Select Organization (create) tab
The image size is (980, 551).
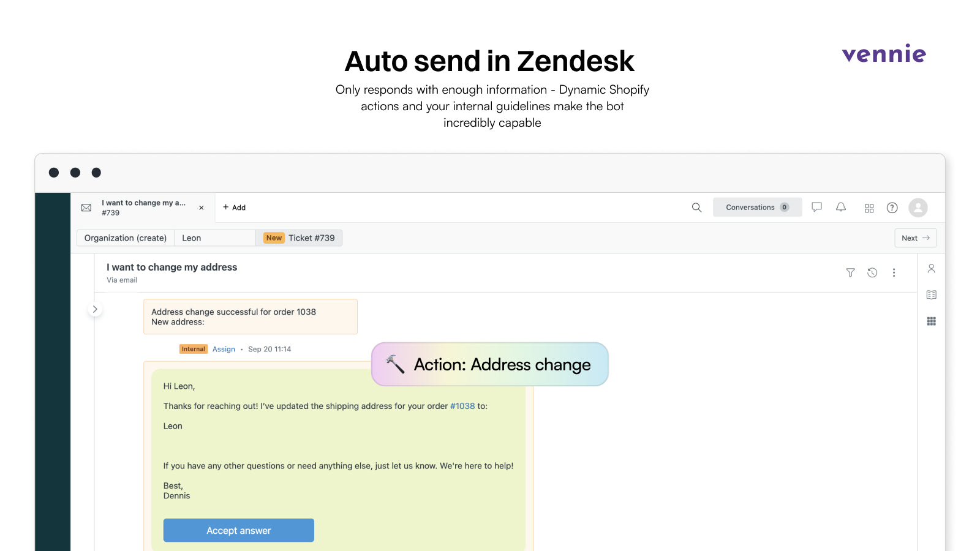tap(126, 238)
